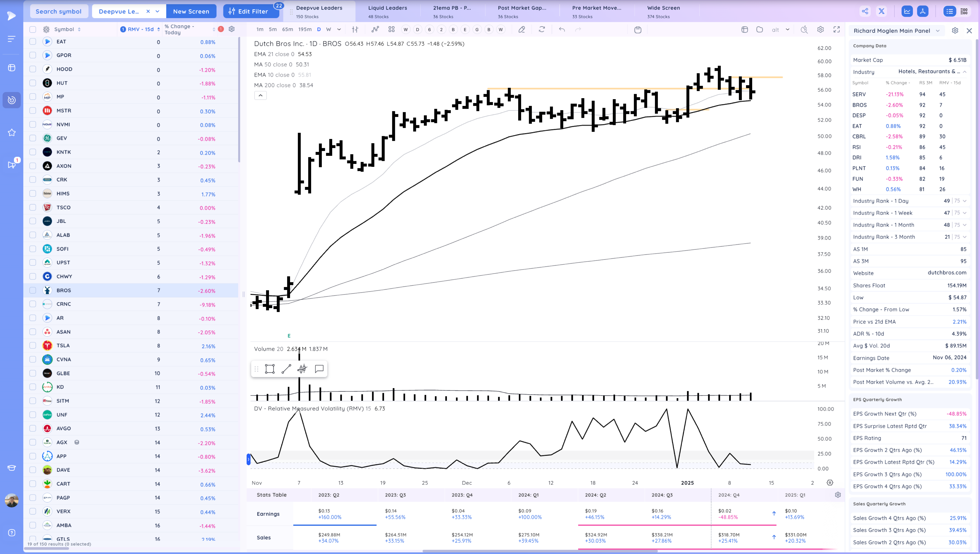Sort by RMV - 15d column header
Screen dimensions: 980x554
tap(140, 29)
